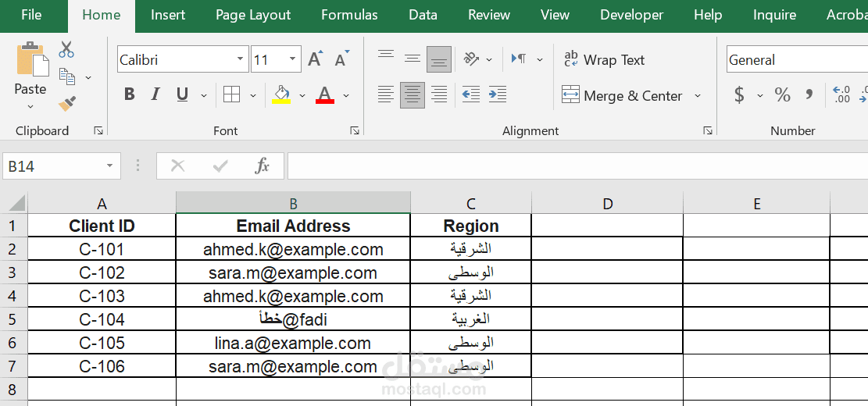Image resolution: width=868 pixels, height=406 pixels.
Task: Select row 5 header
Action: click(x=13, y=319)
